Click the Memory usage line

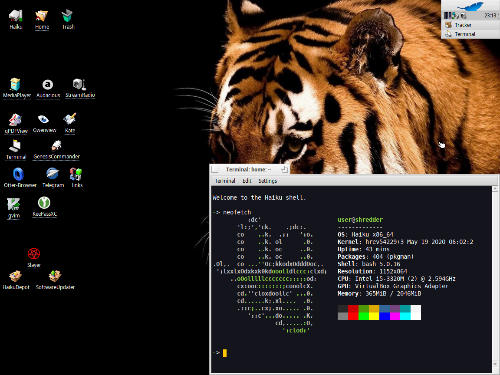tap(379, 294)
